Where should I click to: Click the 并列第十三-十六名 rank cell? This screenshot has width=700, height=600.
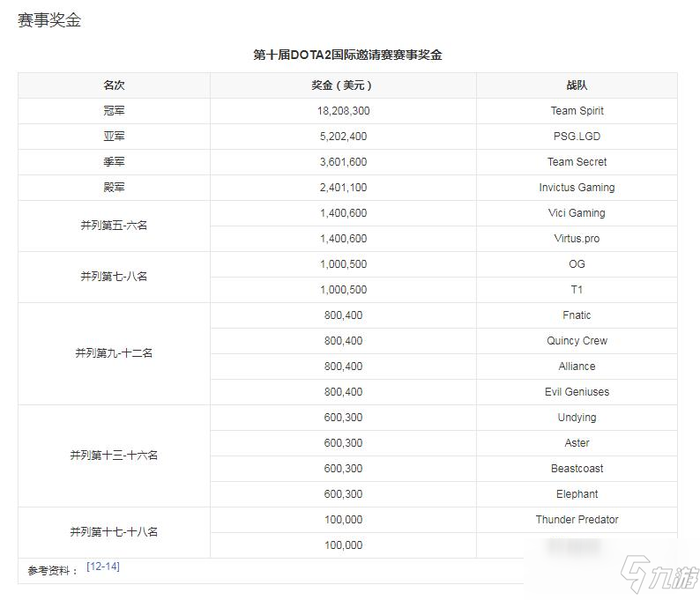click(x=114, y=456)
